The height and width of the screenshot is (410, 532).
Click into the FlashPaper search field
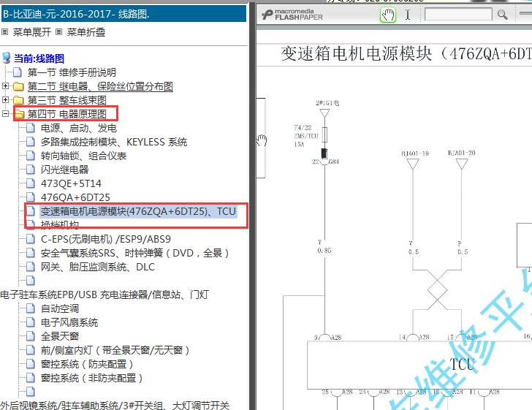tap(458, 15)
